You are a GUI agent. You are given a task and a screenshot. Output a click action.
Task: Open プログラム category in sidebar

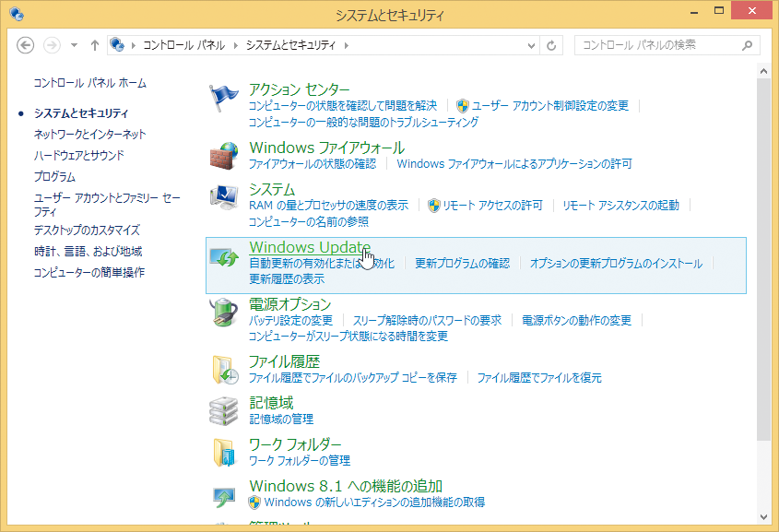click(x=54, y=176)
